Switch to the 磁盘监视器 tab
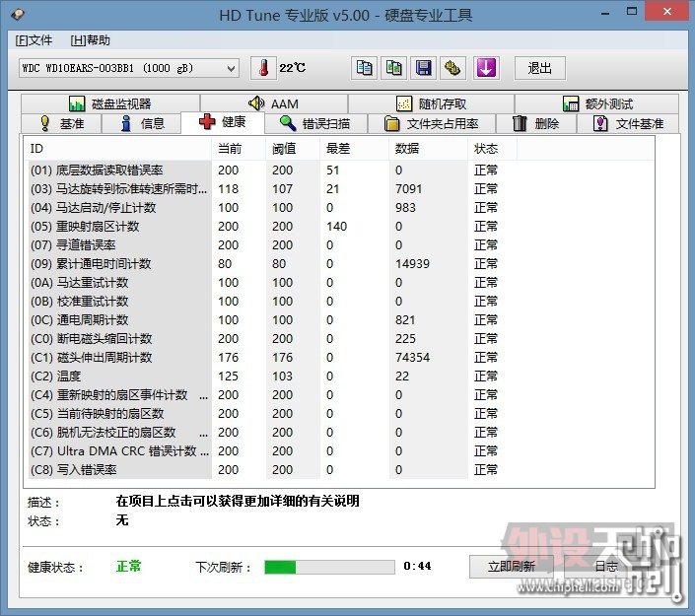695x616 pixels. point(110,103)
